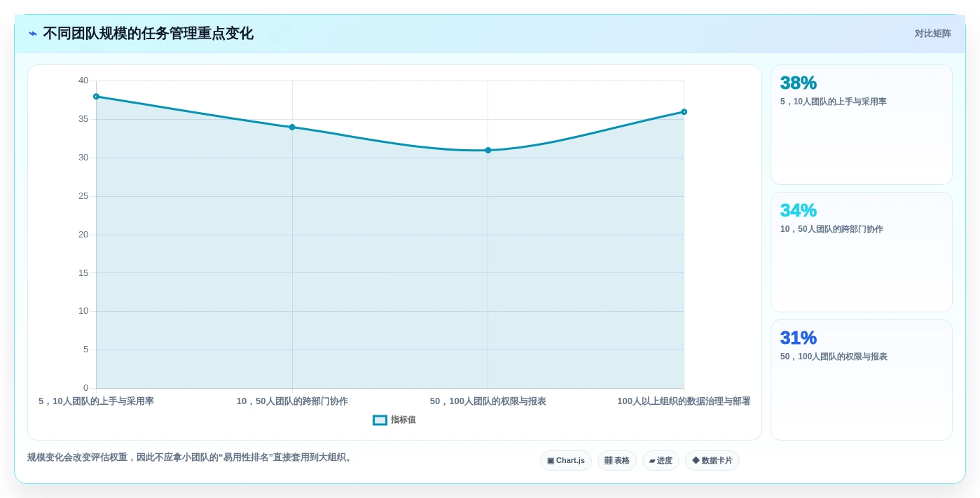Click the lightning icon beside the title
The image size is (980, 498).
coord(33,34)
